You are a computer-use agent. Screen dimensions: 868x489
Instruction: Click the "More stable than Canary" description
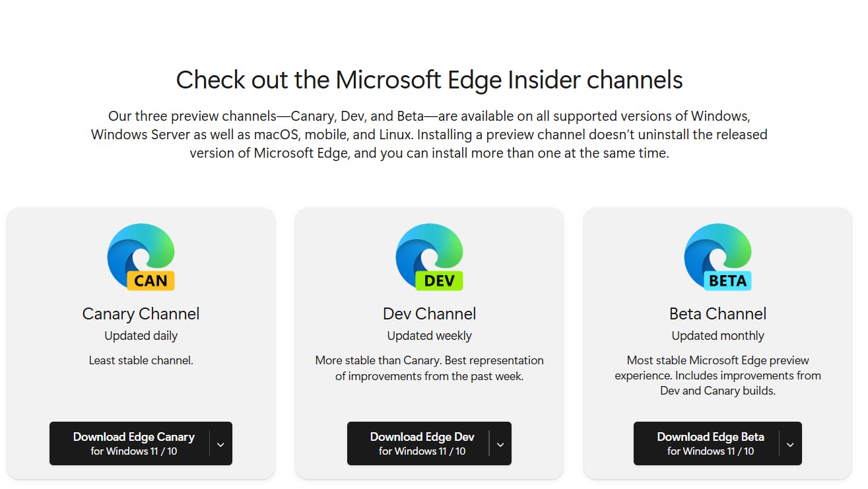(429, 368)
